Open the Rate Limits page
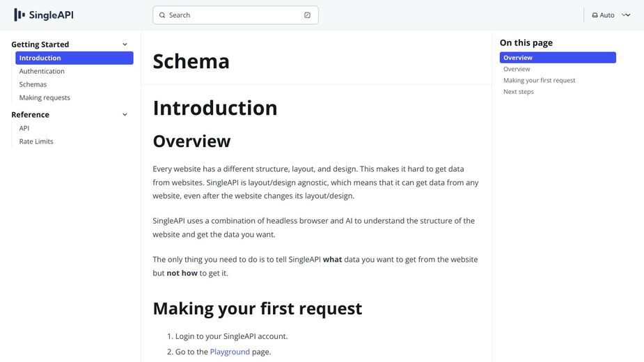This screenshot has width=644, height=362. (36, 141)
